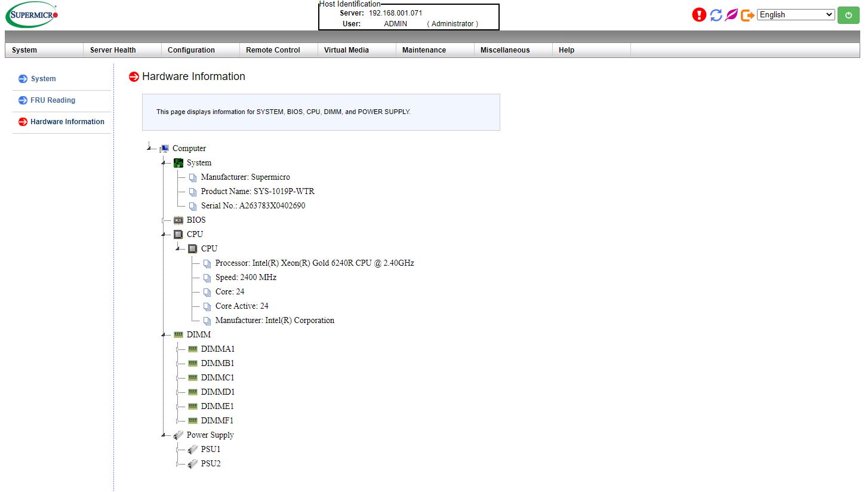Click the document icon beside Serial No.
This screenshot has width=868, height=492.
click(193, 206)
